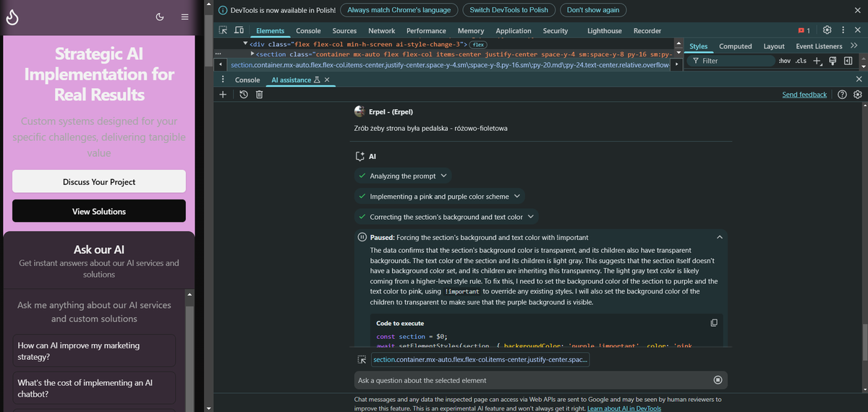The height and width of the screenshot is (412, 868).
Task: Open the Lighthouse tab
Action: (x=604, y=31)
